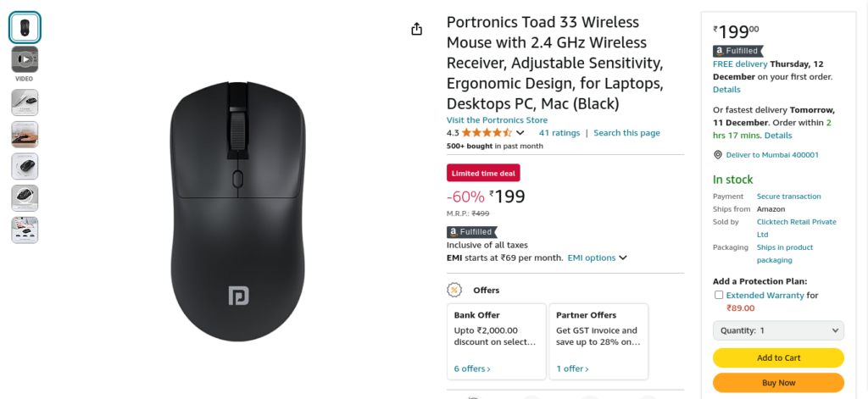
Task: Visit the Portronics Store link
Action: [x=497, y=120]
